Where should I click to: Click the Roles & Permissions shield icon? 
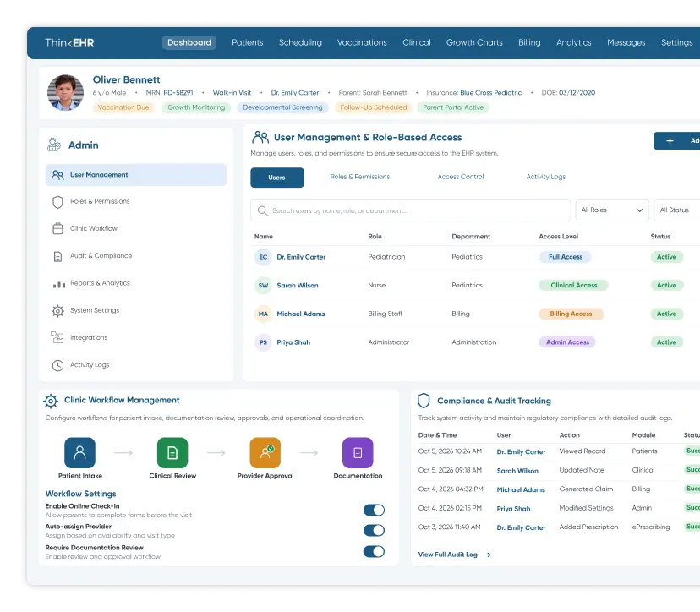coord(57,202)
